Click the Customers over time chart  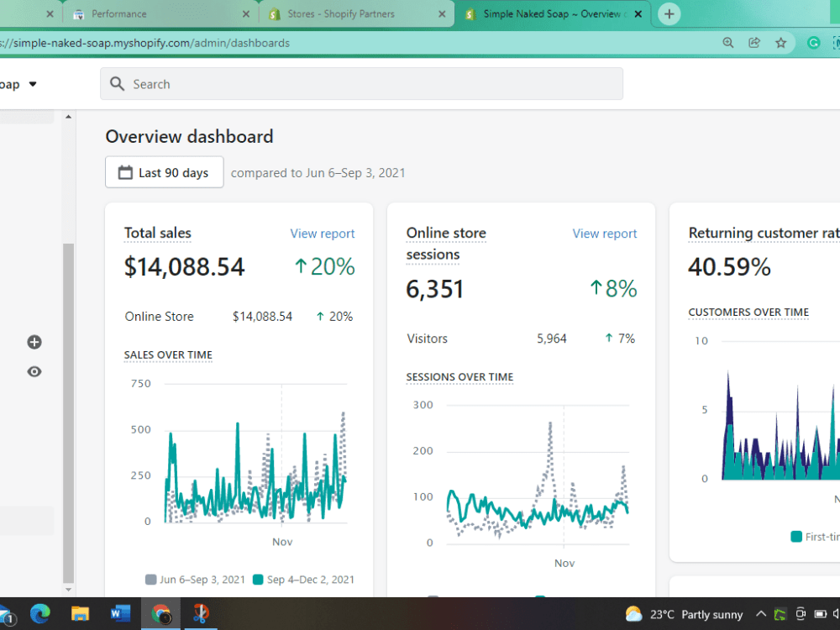780,410
